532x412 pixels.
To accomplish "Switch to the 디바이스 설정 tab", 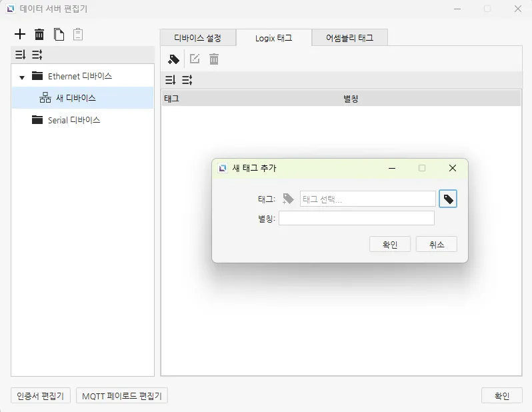I will [x=197, y=38].
